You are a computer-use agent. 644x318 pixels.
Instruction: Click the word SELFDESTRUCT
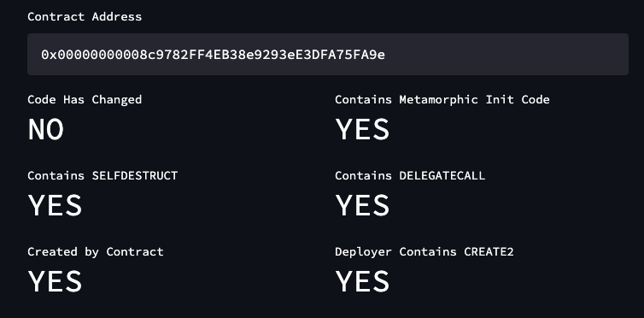pyautogui.click(x=135, y=175)
